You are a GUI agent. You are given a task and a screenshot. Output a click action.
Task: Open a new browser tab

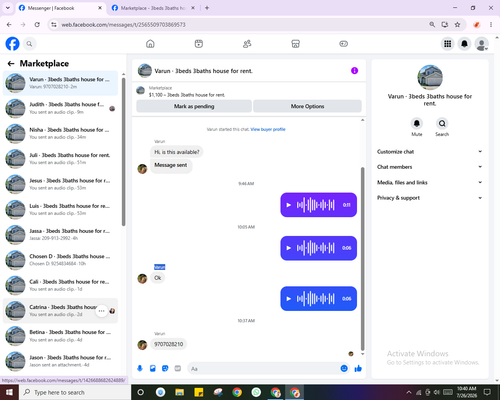[x=207, y=8]
